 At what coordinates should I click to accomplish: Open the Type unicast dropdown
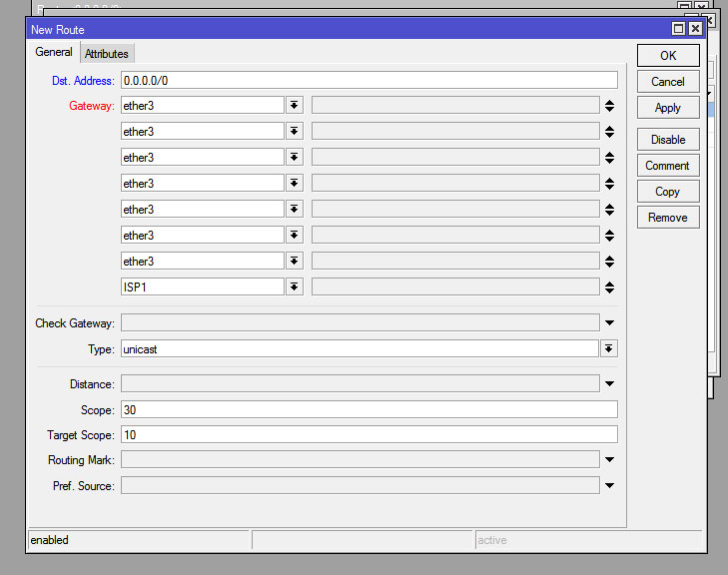[x=608, y=349]
